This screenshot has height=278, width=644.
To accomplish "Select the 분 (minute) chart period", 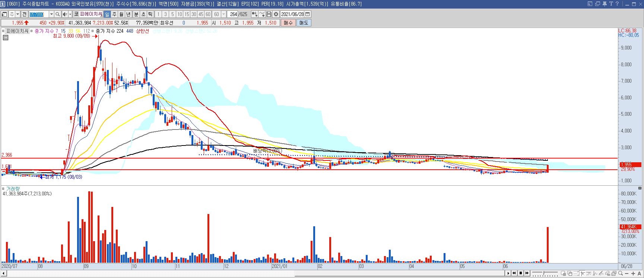I will (x=136, y=14).
